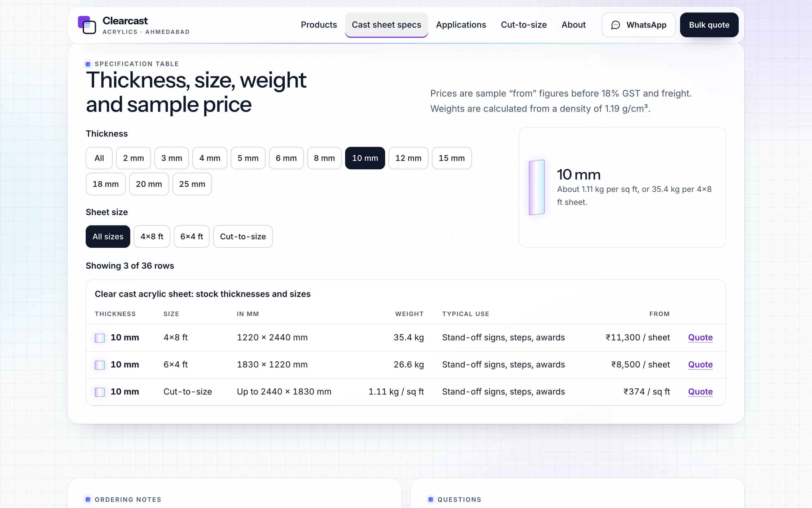Click the WhatsApp chat bubble icon
812x508 pixels.
tap(615, 25)
